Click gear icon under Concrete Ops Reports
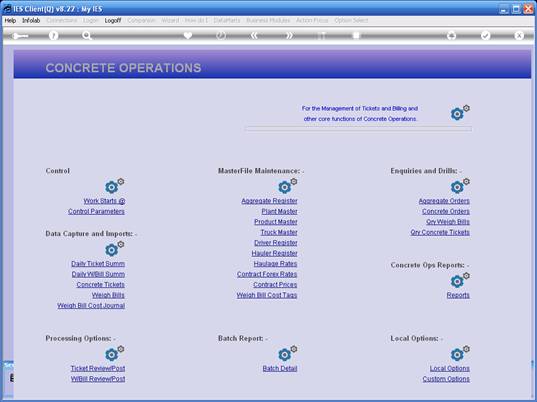The height and width of the screenshot is (402, 537). (x=460, y=280)
